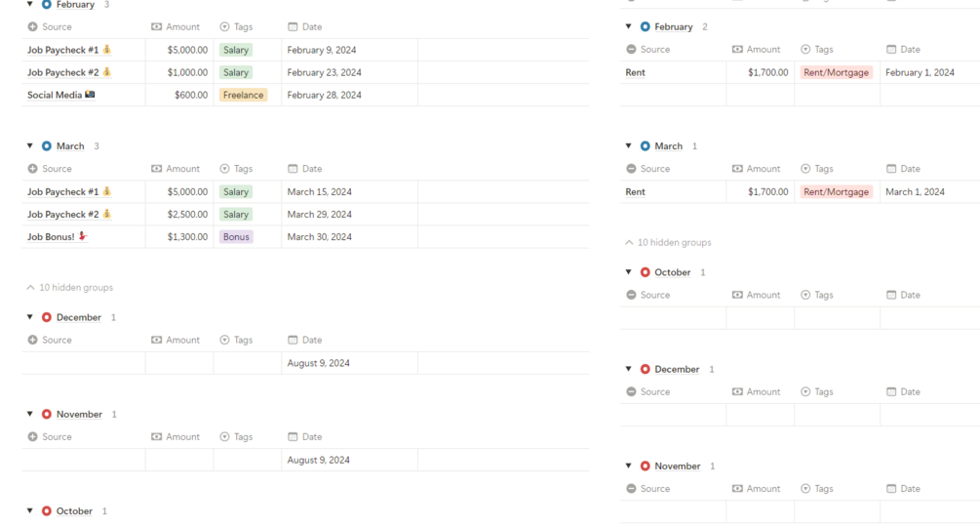This screenshot has height=528, width=980.
Task: Click the Amount icon in February Rent table header
Action: click(x=737, y=50)
